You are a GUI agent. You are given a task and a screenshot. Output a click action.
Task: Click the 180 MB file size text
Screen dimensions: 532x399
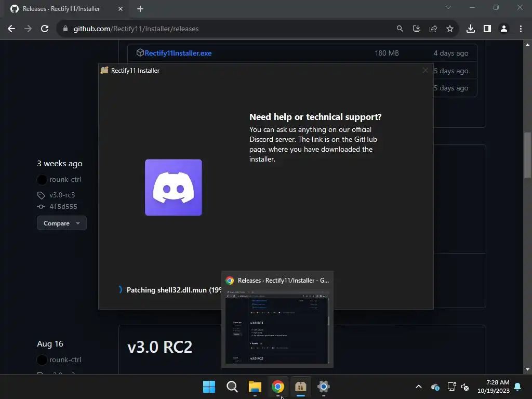coord(387,53)
